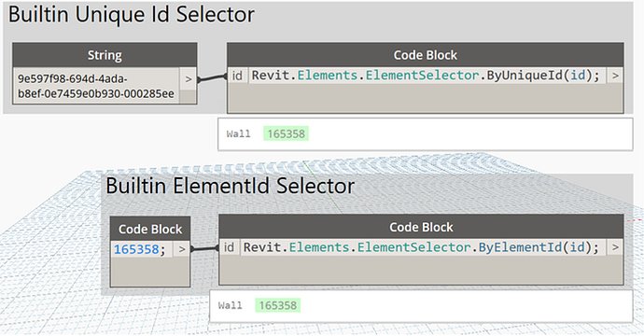The width and height of the screenshot is (644, 336).
Task: Click Wall label in ByUniqueId preview bubble
Action: click(x=238, y=133)
